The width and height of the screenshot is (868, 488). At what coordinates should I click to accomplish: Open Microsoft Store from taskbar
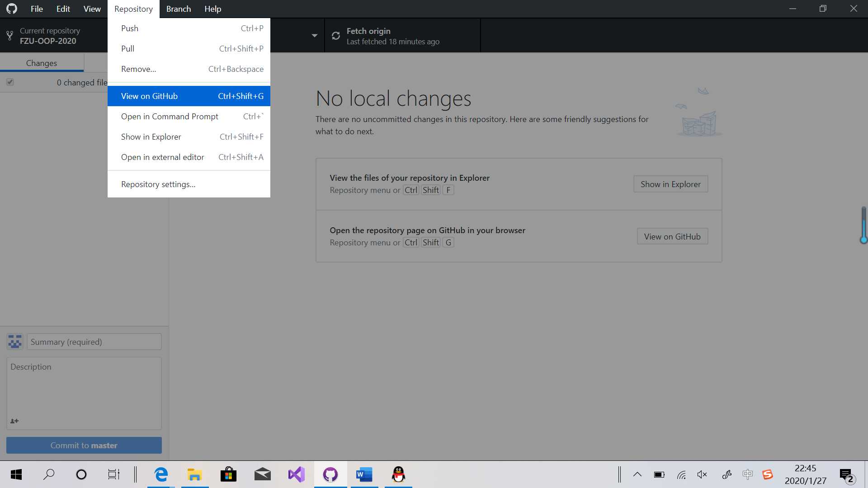pyautogui.click(x=229, y=474)
